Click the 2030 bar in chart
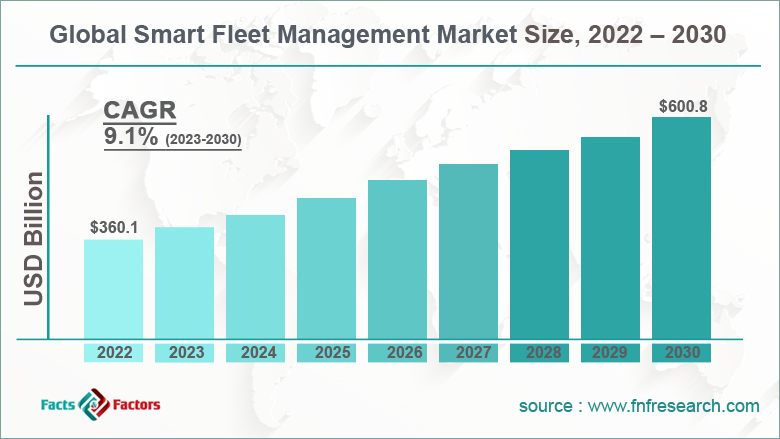 (682, 229)
